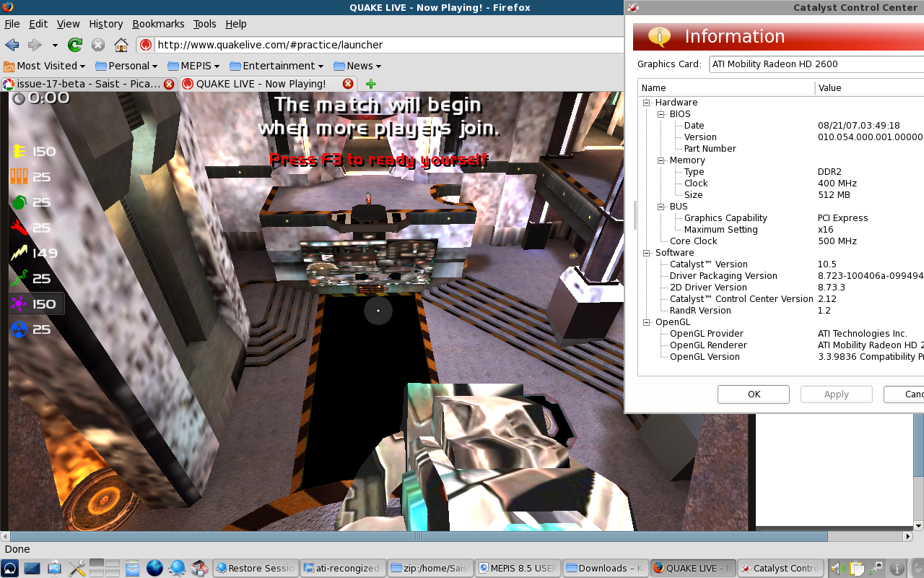Select the Core Clock row
Image resolution: width=924 pixels, height=578 pixels.
pos(782,241)
